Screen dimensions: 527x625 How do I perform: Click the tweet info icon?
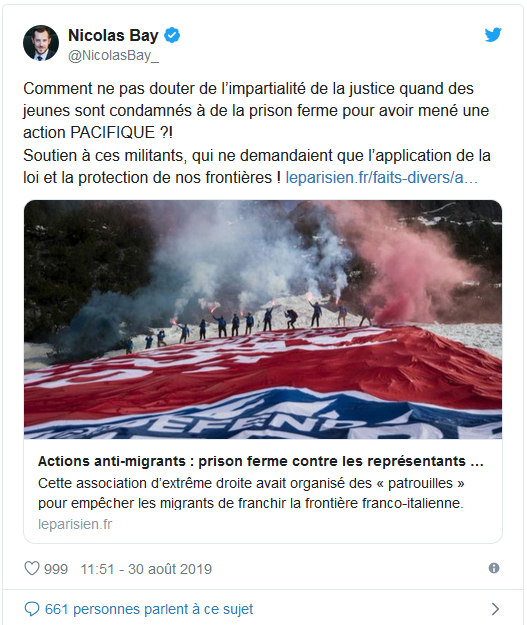point(494,568)
